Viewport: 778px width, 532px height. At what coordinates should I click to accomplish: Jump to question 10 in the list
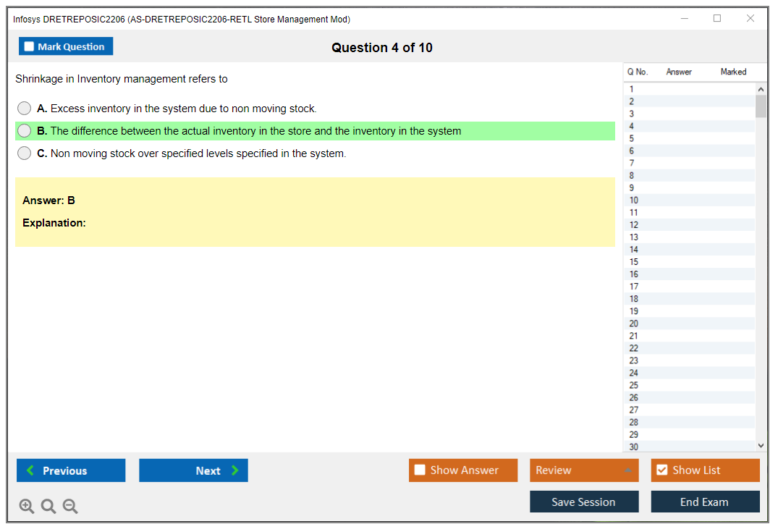(634, 200)
